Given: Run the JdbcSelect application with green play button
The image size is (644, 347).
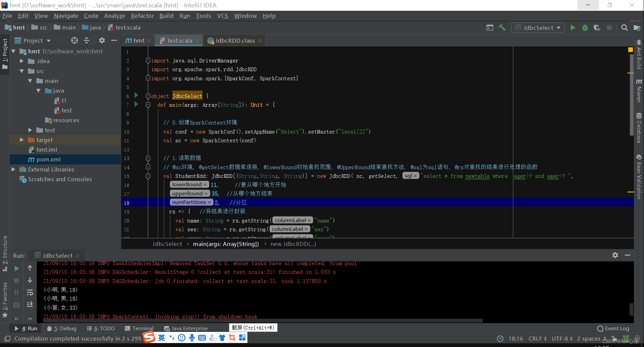Looking at the screenshot, I should 573,28.
